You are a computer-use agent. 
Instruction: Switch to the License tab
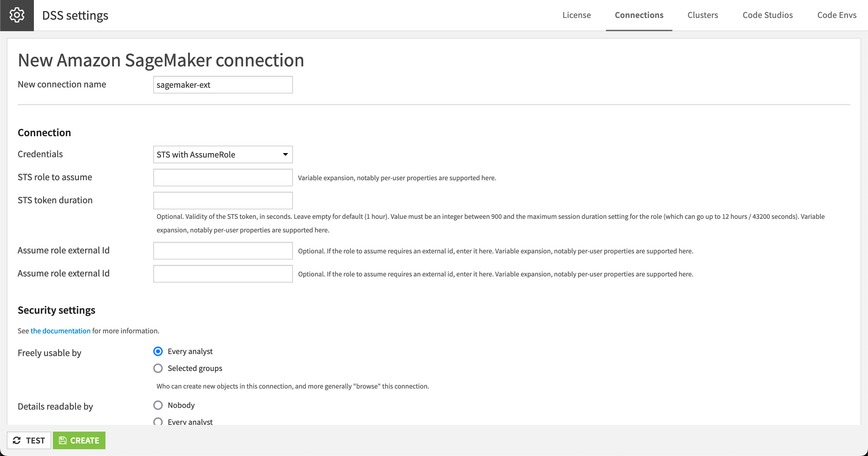(x=576, y=15)
